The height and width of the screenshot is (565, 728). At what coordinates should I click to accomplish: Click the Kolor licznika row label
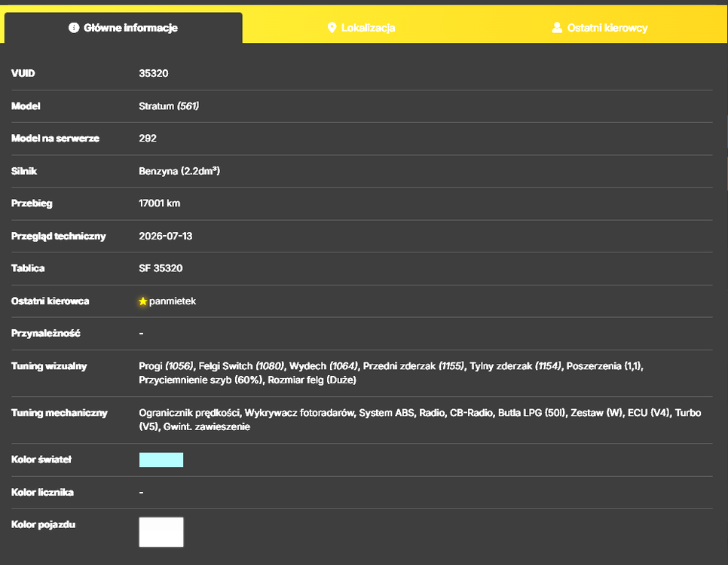[42, 492]
